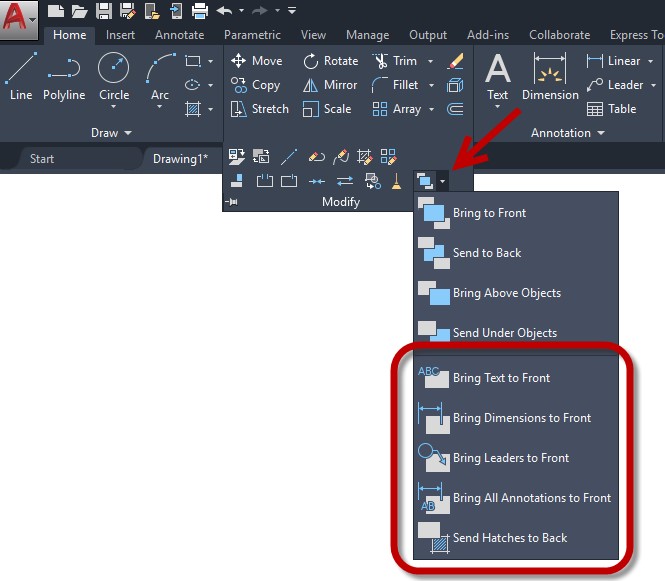Image resolution: width=665 pixels, height=581 pixels.
Task: Open the Leader dropdown arrow
Action: 653,85
